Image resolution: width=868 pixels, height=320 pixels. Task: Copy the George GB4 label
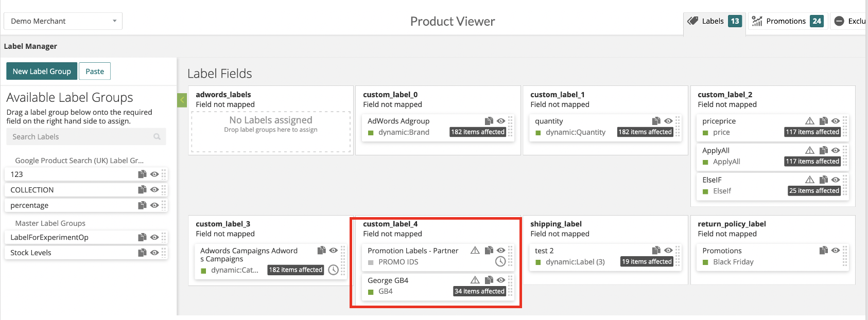[x=489, y=280]
